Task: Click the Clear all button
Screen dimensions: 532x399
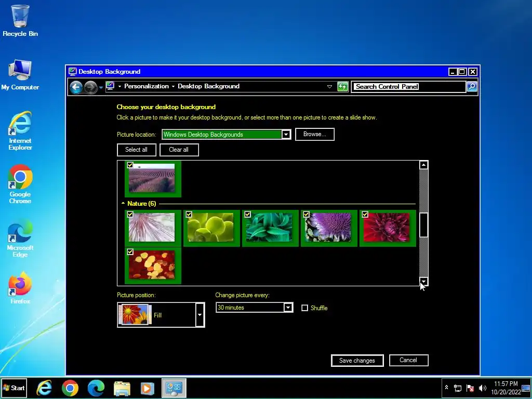Action: 179,150
